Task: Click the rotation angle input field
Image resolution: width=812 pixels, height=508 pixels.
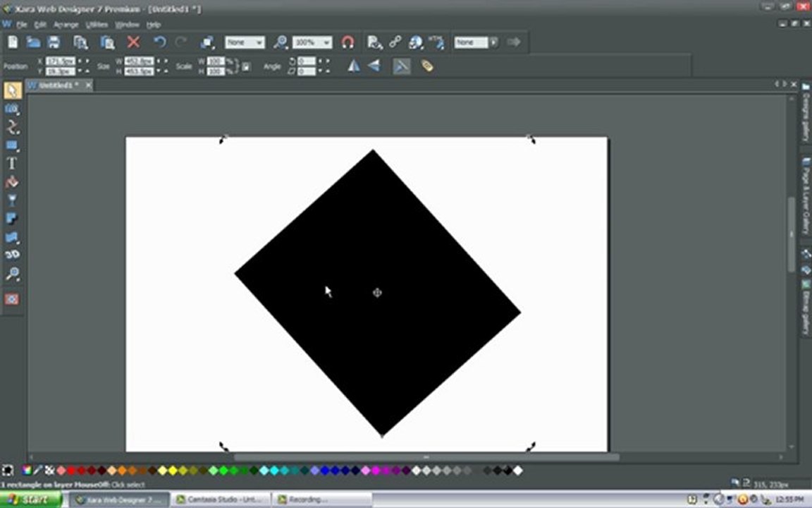Action: tap(307, 61)
